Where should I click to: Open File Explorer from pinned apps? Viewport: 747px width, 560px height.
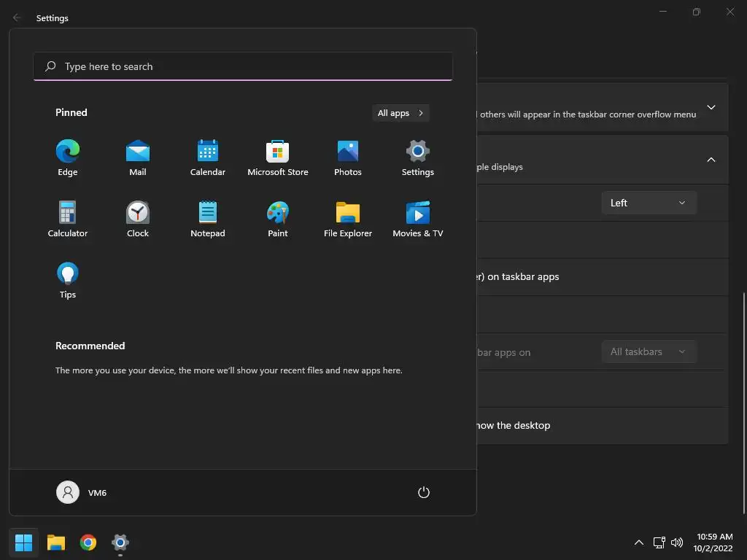point(348,219)
